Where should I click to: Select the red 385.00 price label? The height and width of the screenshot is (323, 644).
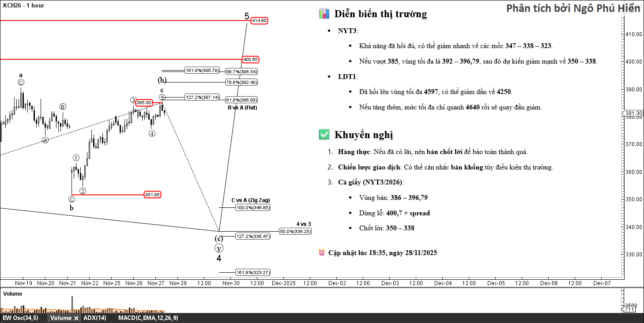pos(144,102)
